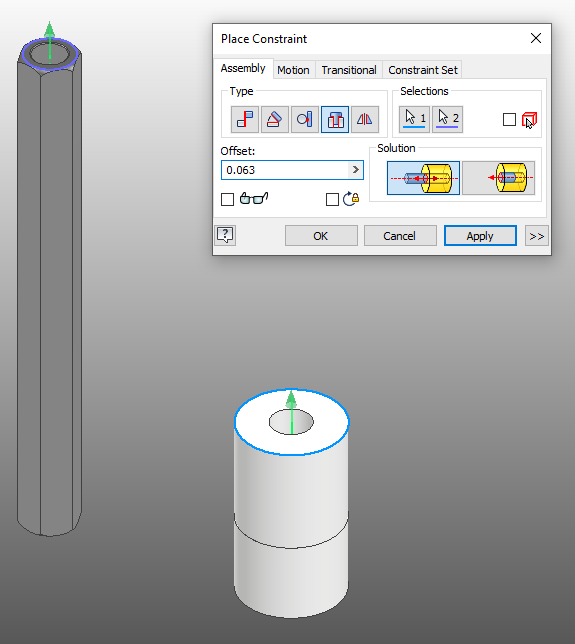Activate the second selection picker
This screenshot has height=644, width=575.
(x=448, y=120)
